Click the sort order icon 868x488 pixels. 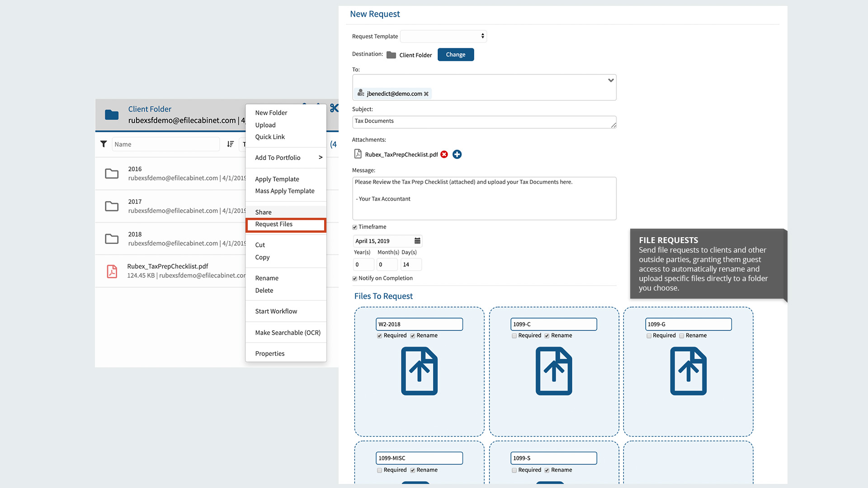[231, 144]
